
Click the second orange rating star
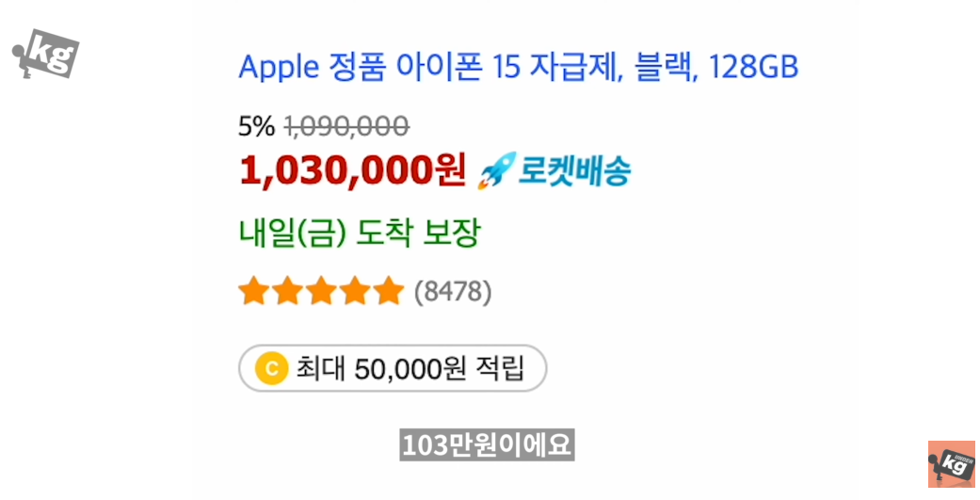pos(287,292)
